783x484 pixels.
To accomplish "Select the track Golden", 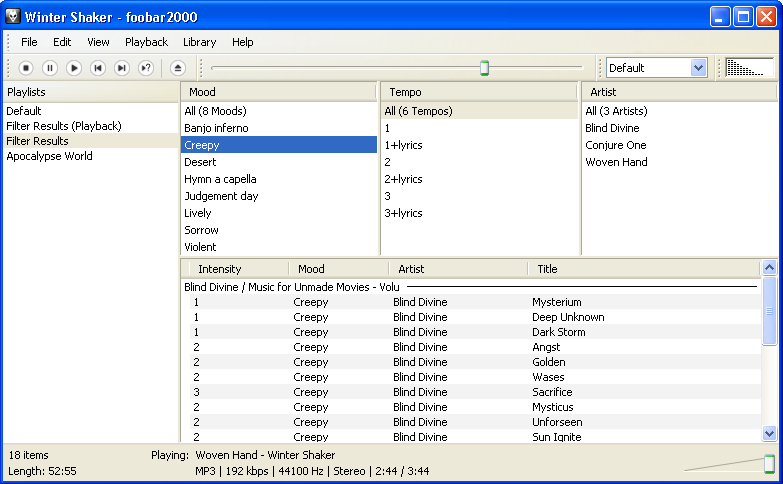I will coord(475,362).
